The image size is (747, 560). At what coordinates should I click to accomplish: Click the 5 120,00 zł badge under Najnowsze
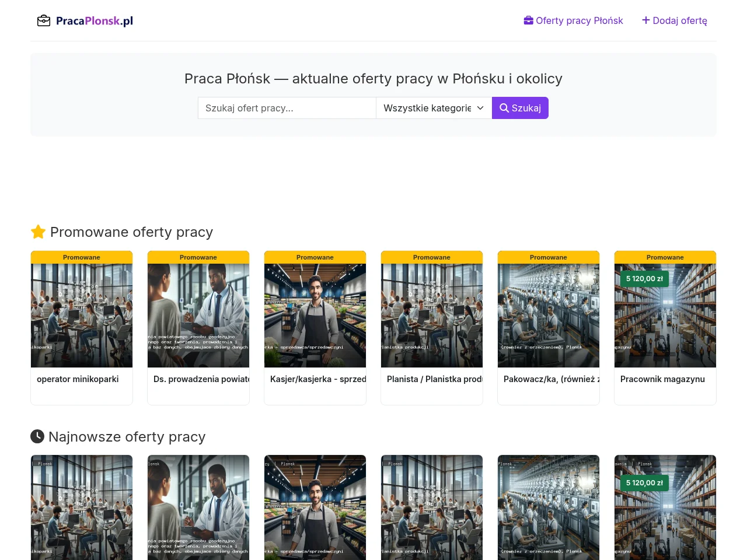[644, 483]
